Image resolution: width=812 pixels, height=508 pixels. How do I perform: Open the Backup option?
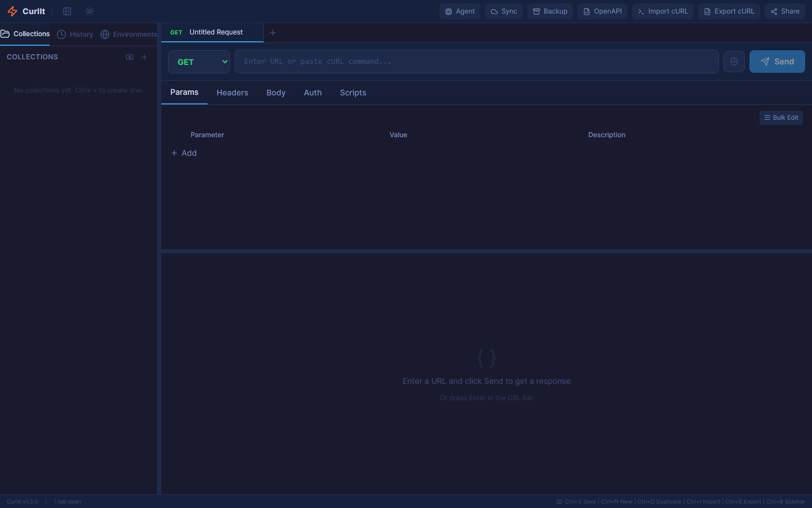(550, 11)
